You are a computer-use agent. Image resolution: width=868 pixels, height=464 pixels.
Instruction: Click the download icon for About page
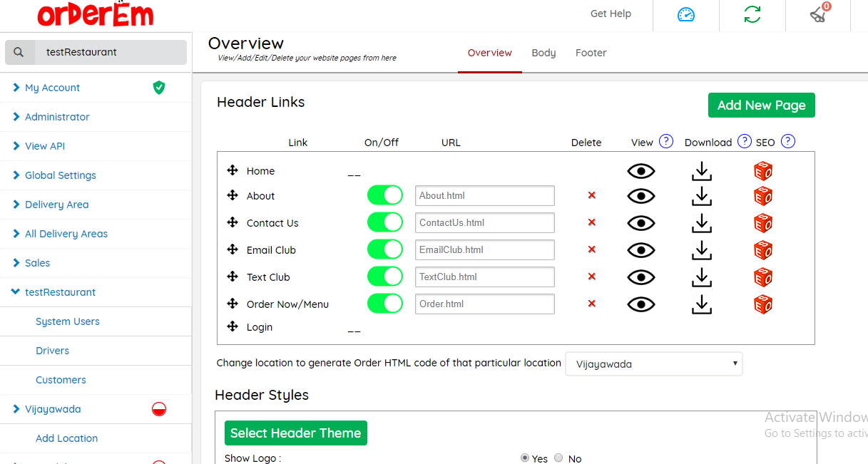[702, 196]
